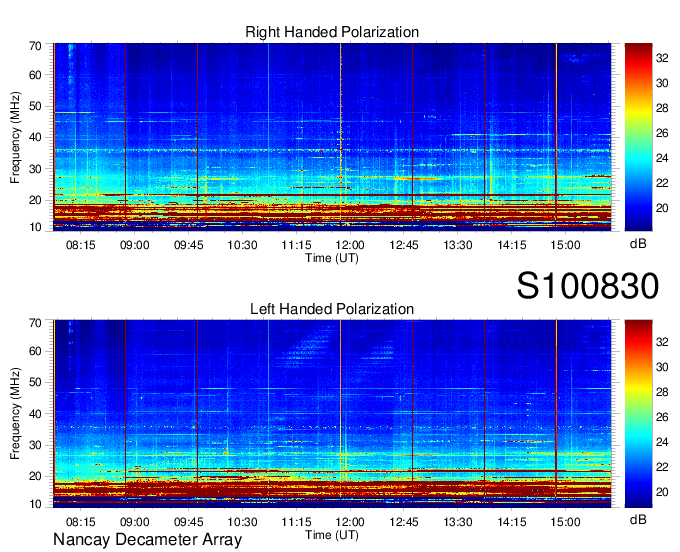Screen dimensions: 680x552
Task: Click the '12:45' tick under Left Handed plot
Action: point(404,522)
